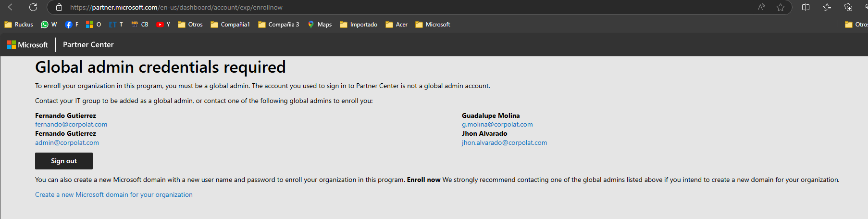The width and height of the screenshot is (868, 219).
Task: Open the CB bookmark
Action: [x=140, y=25]
